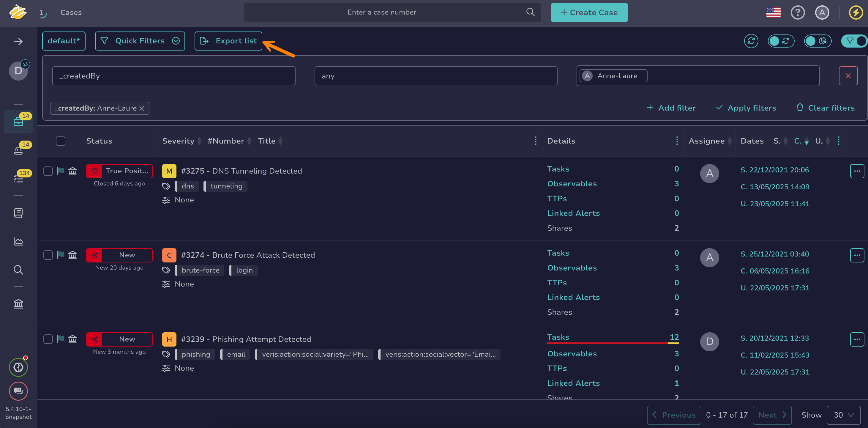Screen dimensions: 868x428
Task: Click the Details column three-dot options
Action: coord(677,141)
